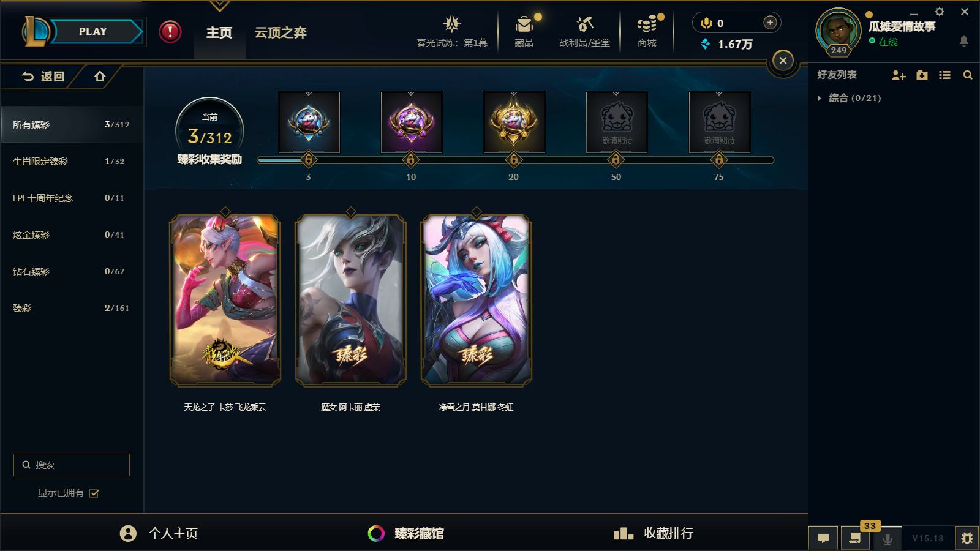Open the friend list sorting options icon

945,75
